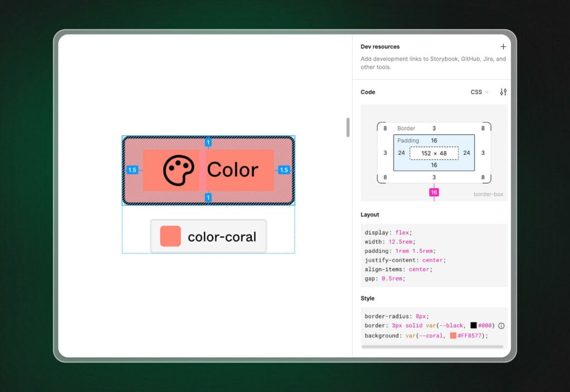The height and width of the screenshot is (392, 570).
Task: Select the Padding box in the box model
Action: (x=407, y=140)
